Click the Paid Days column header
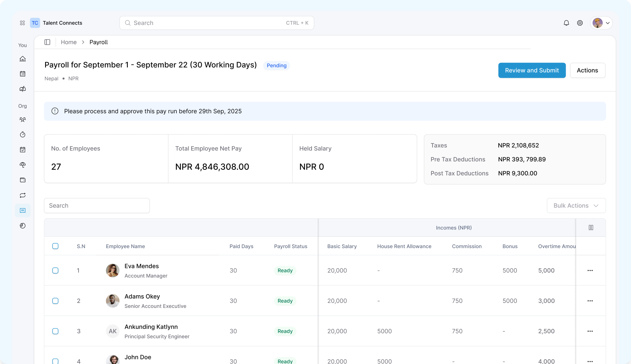Viewport: 631px width, 364px height. click(x=241, y=246)
